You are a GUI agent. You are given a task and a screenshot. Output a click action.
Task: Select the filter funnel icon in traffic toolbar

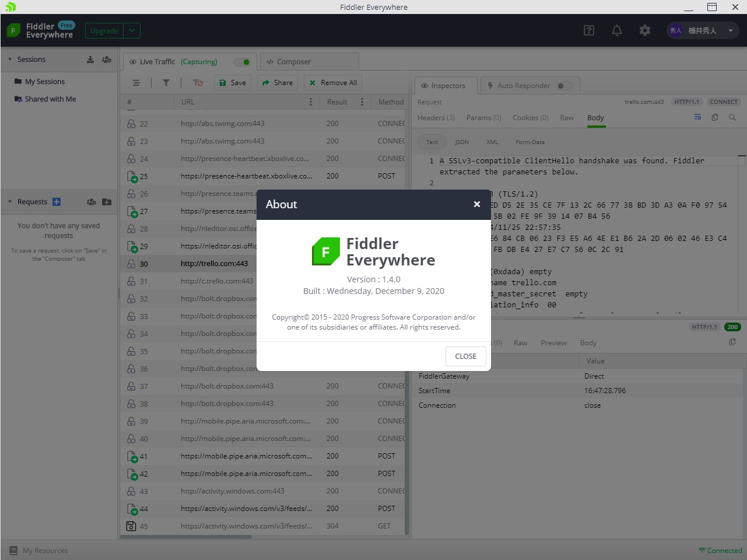(x=166, y=82)
